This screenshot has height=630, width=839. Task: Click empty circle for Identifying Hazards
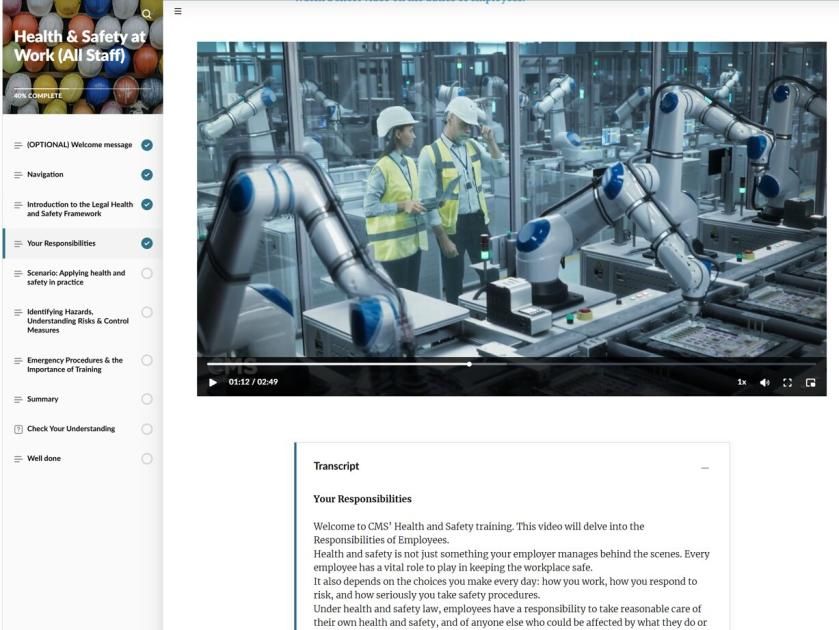(147, 312)
